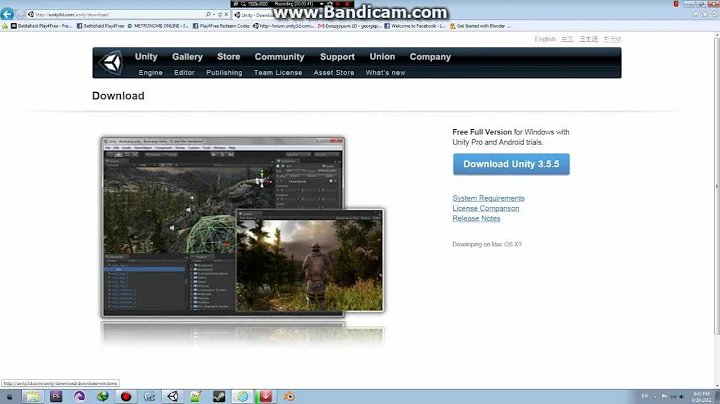This screenshot has width=720, height=404.
Task: Click the Unity logo in the navigation bar
Action: [x=112, y=62]
